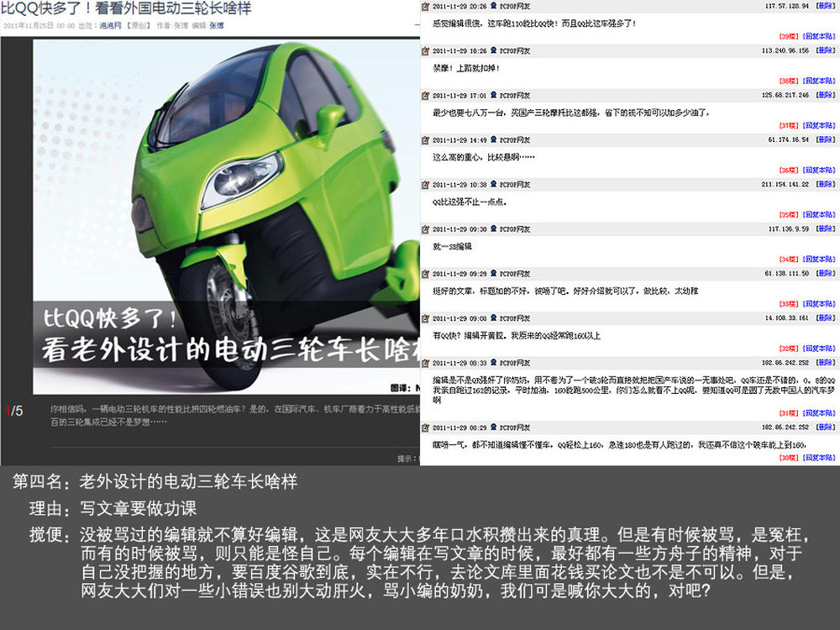Open editor 张博's link after 编辑

tap(217, 25)
